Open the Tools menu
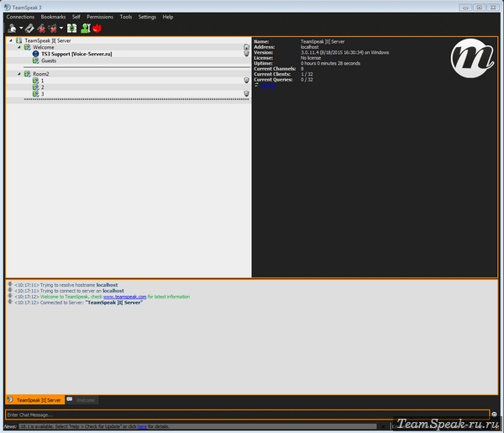The width and height of the screenshot is (504, 433). pyautogui.click(x=126, y=17)
